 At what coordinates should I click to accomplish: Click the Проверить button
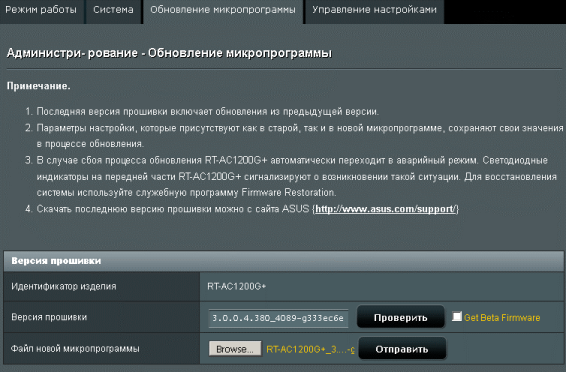click(x=401, y=317)
